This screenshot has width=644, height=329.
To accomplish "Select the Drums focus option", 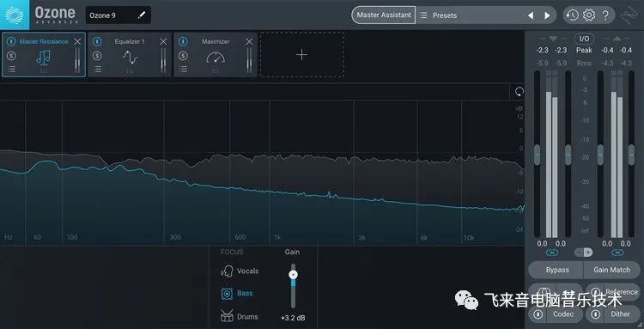I will pyautogui.click(x=240, y=317).
